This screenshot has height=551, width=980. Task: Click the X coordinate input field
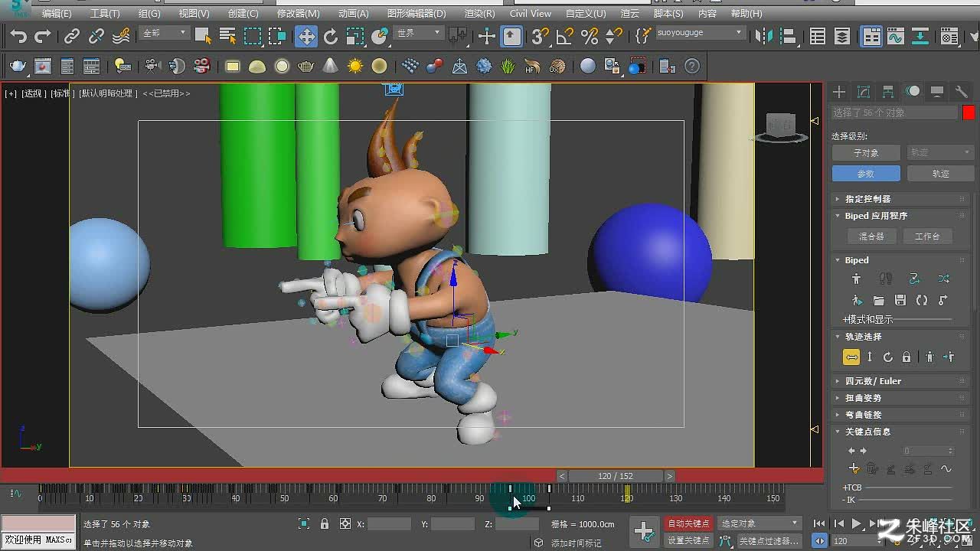pos(389,524)
